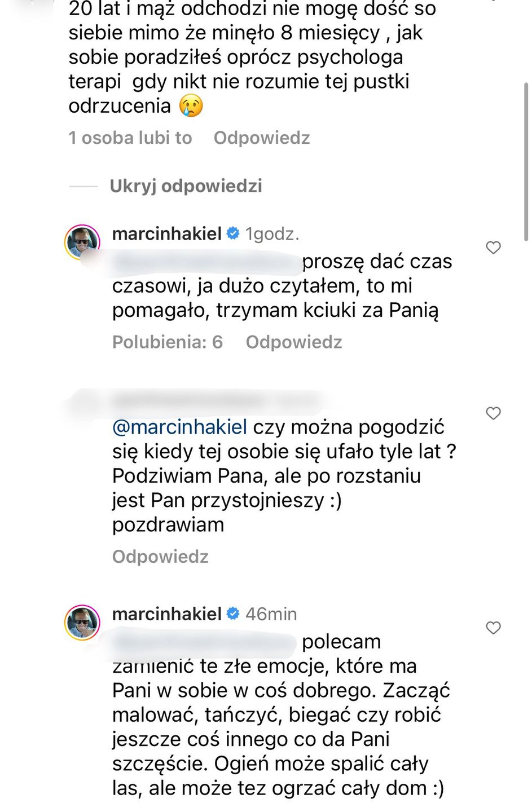The width and height of the screenshot is (532, 812).
Task: Like marcinhakiel's reply posted 1godz. ago
Action: coord(493,248)
